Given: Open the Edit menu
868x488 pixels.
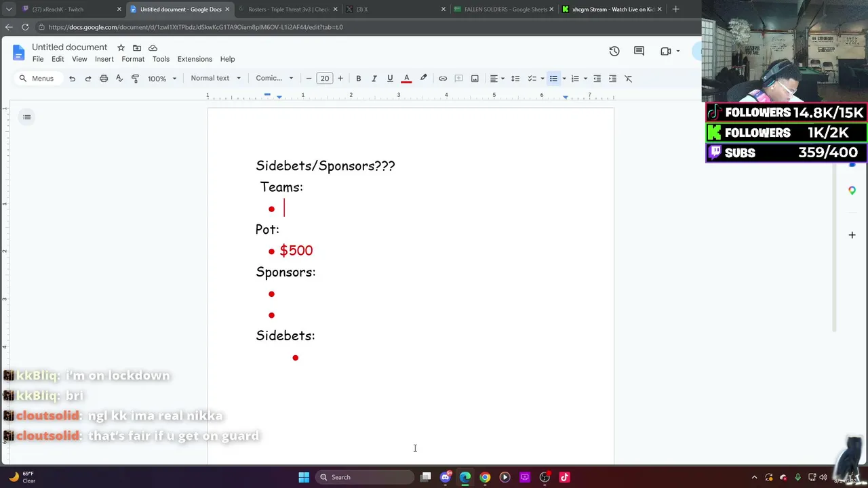Looking at the screenshot, I should (x=58, y=59).
